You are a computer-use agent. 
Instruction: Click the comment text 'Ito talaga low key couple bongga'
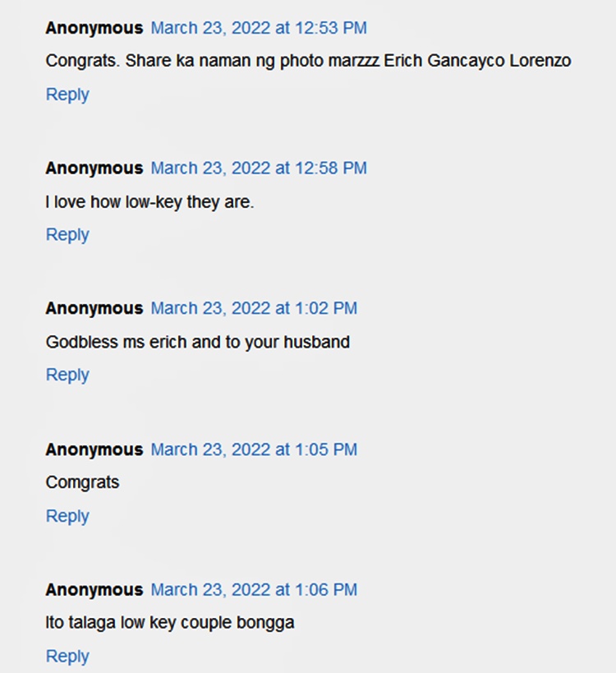[x=170, y=623]
